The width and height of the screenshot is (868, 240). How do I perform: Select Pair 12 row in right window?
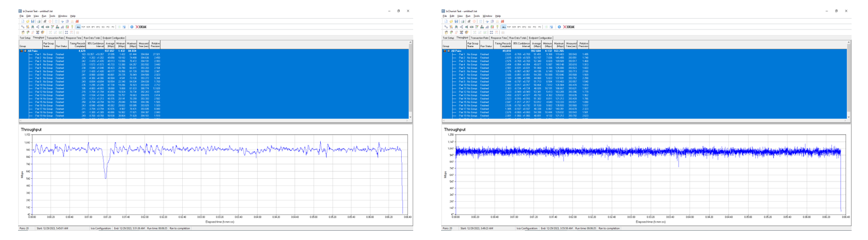644,92
